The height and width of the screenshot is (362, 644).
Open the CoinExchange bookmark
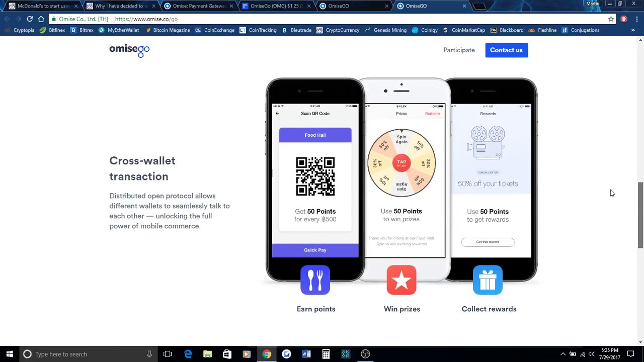pyautogui.click(x=214, y=30)
